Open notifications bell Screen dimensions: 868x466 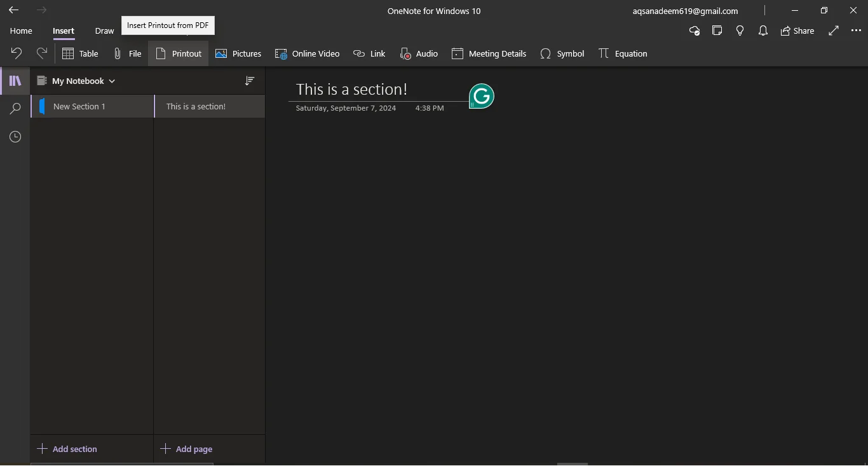(763, 31)
